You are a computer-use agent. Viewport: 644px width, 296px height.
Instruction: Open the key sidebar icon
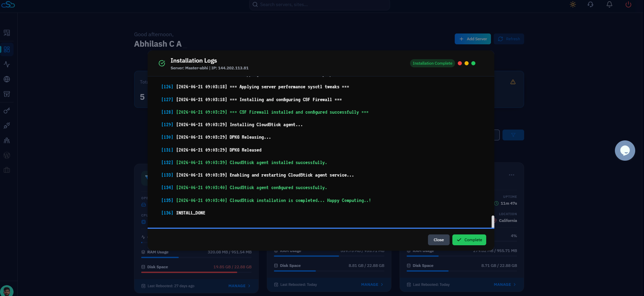click(7, 111)
